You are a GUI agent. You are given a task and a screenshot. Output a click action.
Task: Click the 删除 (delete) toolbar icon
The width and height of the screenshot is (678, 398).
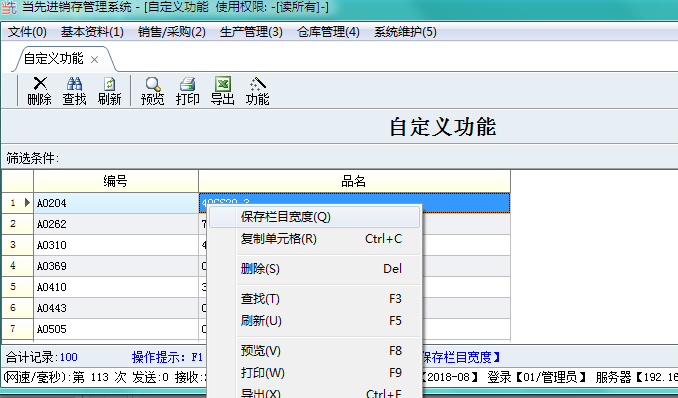(39, 91)
